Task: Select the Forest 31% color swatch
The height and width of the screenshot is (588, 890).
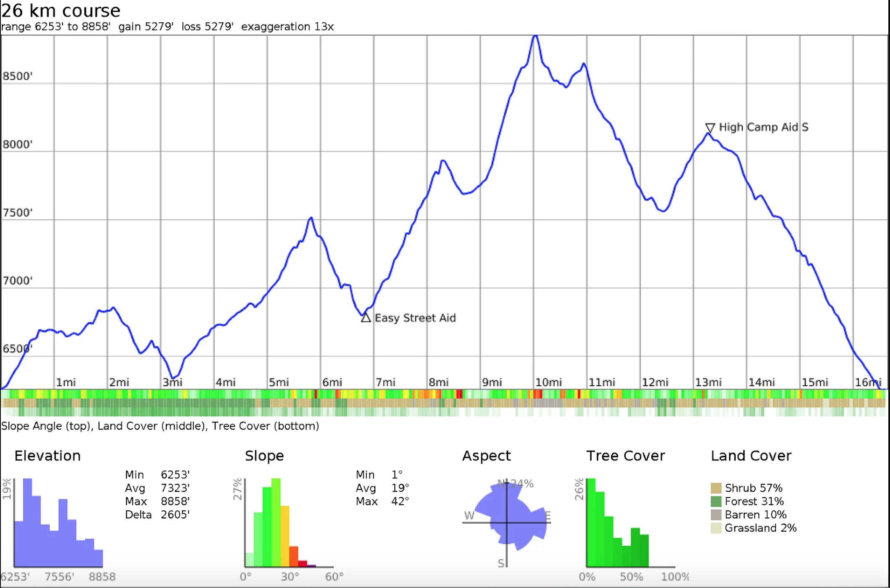Action: 716,501
